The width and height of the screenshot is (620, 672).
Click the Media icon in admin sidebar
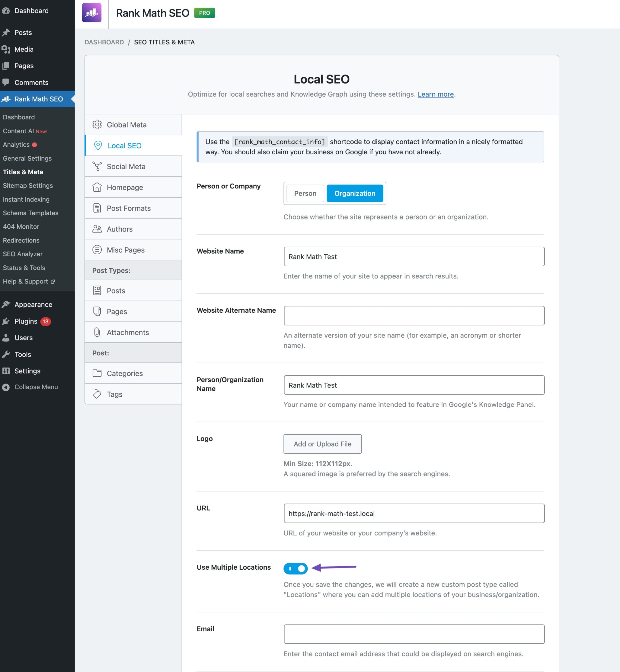tap(6, 49)
